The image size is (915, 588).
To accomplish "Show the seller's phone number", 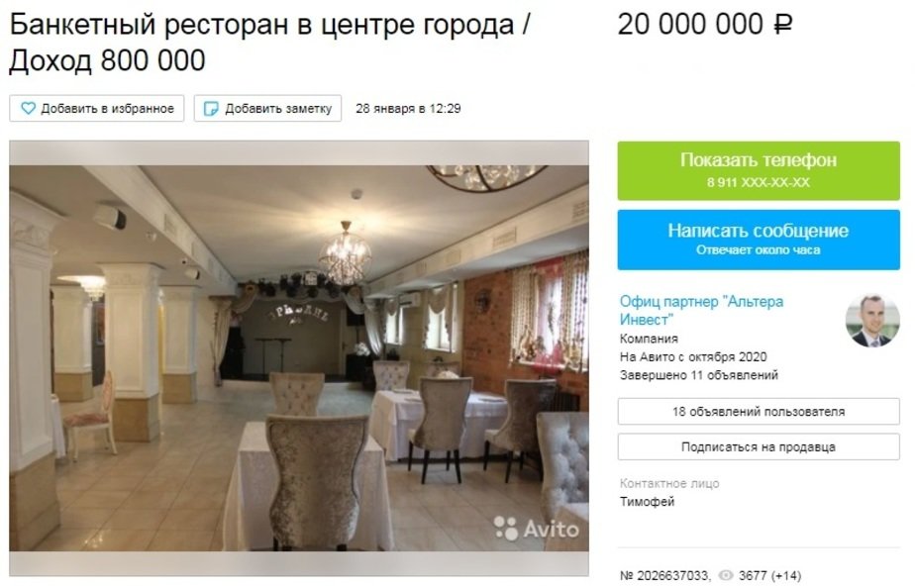I will click(x=759, y=170).
